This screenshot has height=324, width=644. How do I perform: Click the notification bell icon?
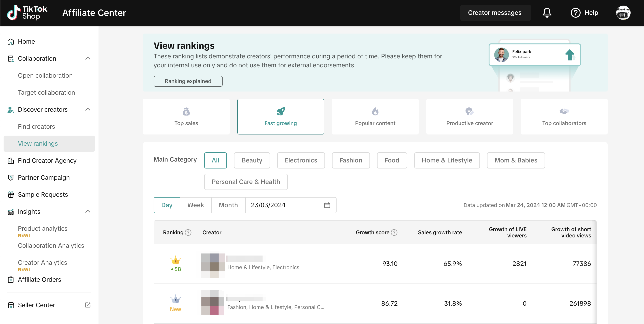[x=547, y=13]
